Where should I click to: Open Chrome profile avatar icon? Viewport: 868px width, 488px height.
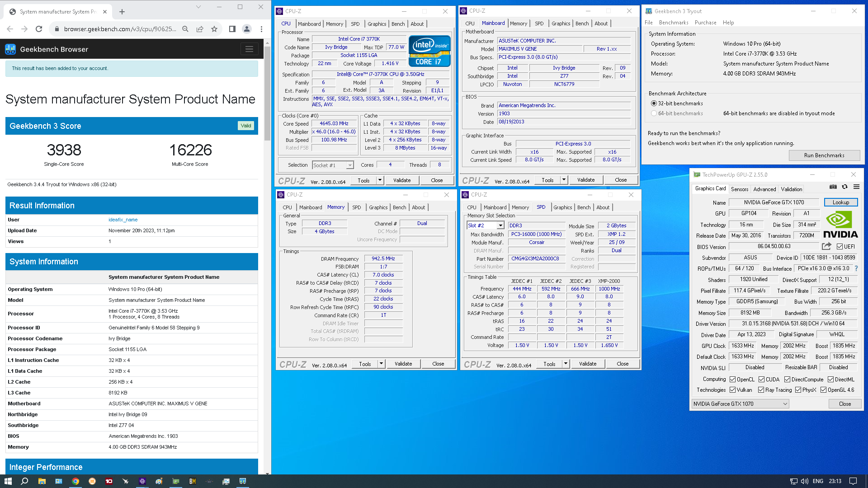pyautogui.click(x=247, y=29)
